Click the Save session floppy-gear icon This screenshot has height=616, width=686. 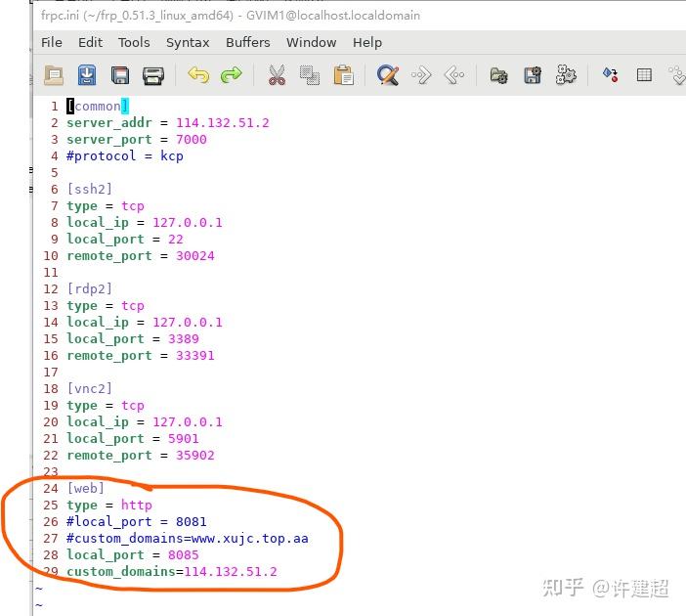533,75
